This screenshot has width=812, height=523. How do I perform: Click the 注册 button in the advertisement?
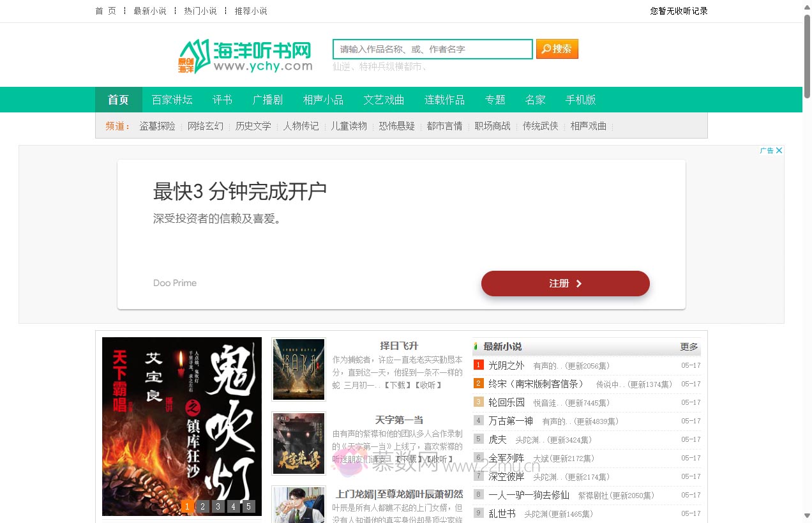tap(566, 284)
